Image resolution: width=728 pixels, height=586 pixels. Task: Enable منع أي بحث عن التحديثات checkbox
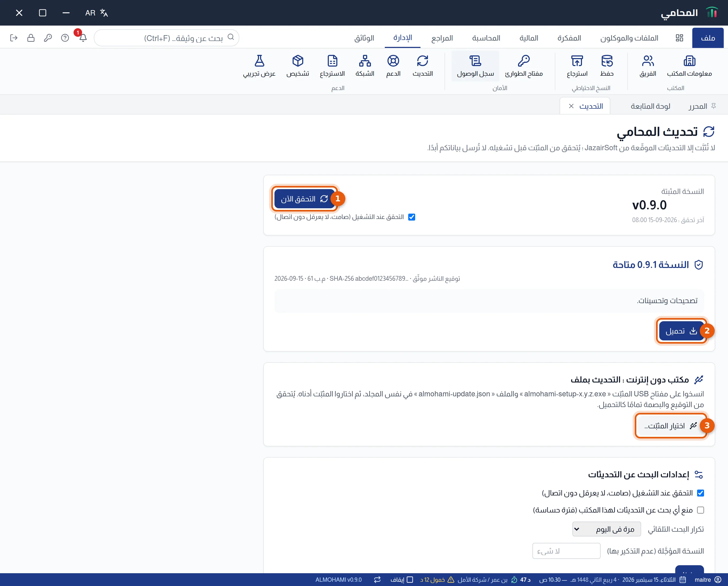pos(700,510)
